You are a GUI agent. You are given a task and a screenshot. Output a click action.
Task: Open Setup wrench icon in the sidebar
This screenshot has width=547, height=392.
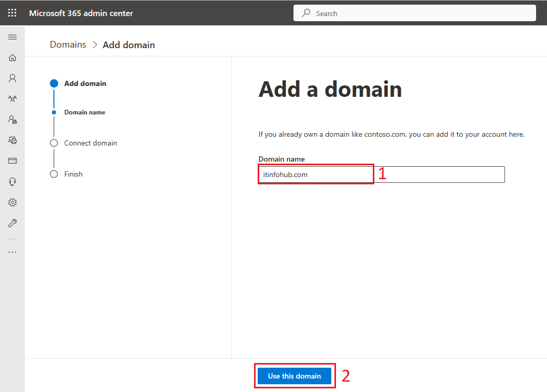point(12,223)
